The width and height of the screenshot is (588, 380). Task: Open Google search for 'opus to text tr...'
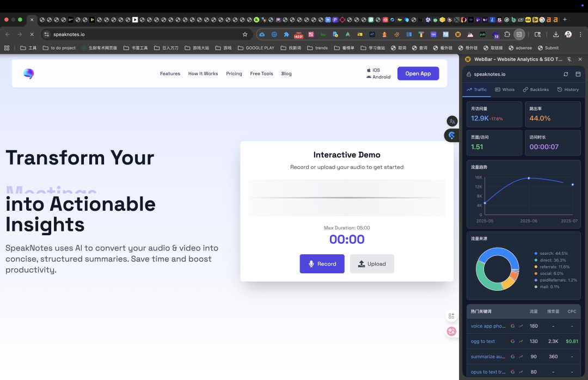pyautogui.click(x=513, y=372)
